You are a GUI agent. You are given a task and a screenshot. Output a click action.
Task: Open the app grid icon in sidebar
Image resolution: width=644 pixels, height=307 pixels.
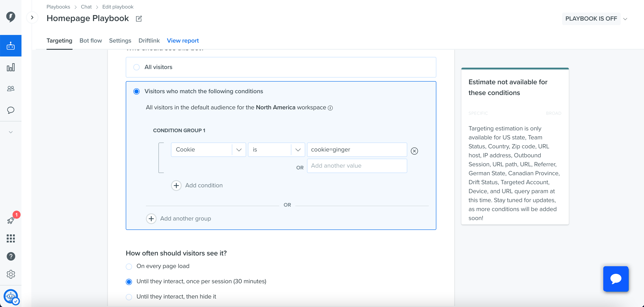(x=11, y=238)
